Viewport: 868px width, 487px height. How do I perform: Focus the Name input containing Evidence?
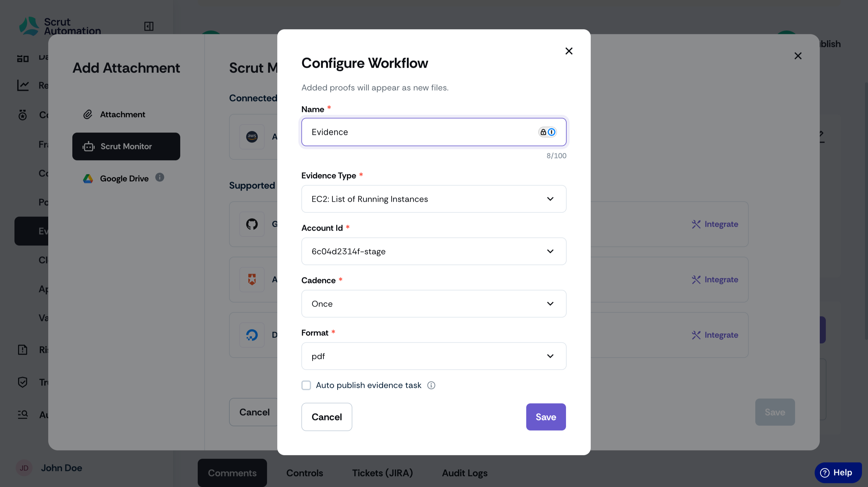(434, 132)
